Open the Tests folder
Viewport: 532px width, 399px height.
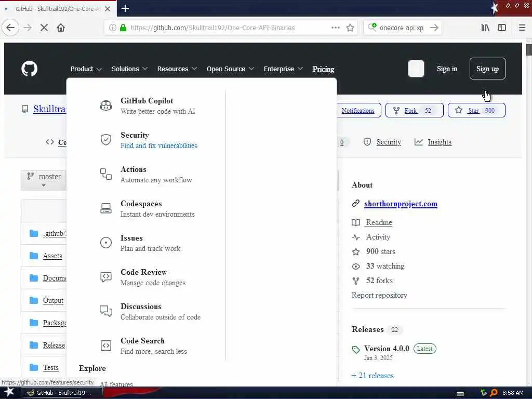tap(51, 367)
